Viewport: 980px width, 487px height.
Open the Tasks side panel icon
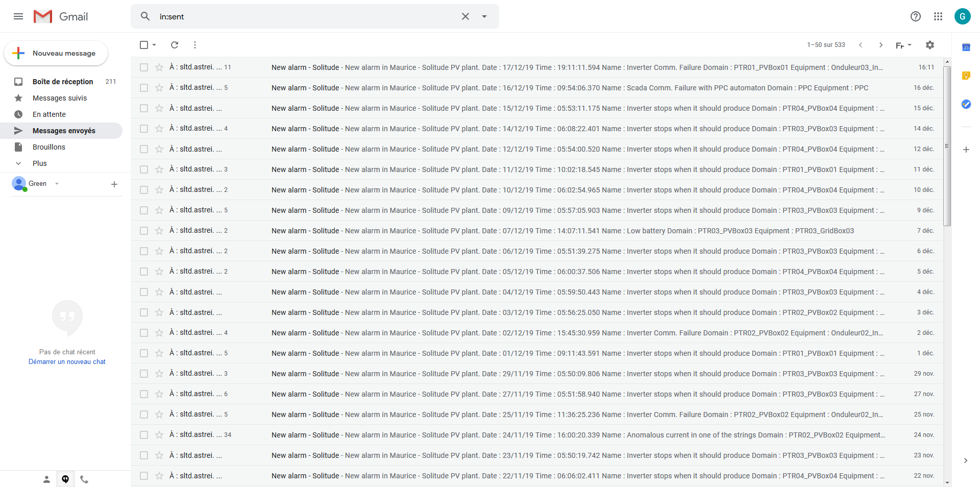(x=966, y=104)
